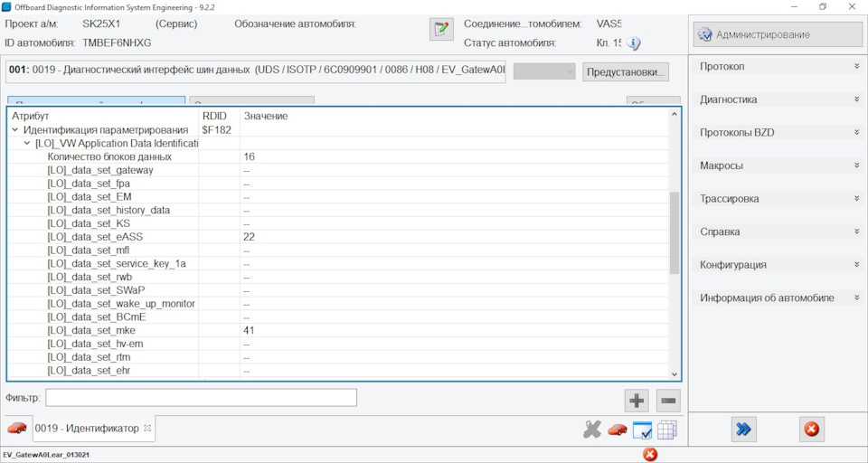Viewport: 868px width, 463px height.
Task: Expand the Диагностика section
Action: click(x=778, y=99)
